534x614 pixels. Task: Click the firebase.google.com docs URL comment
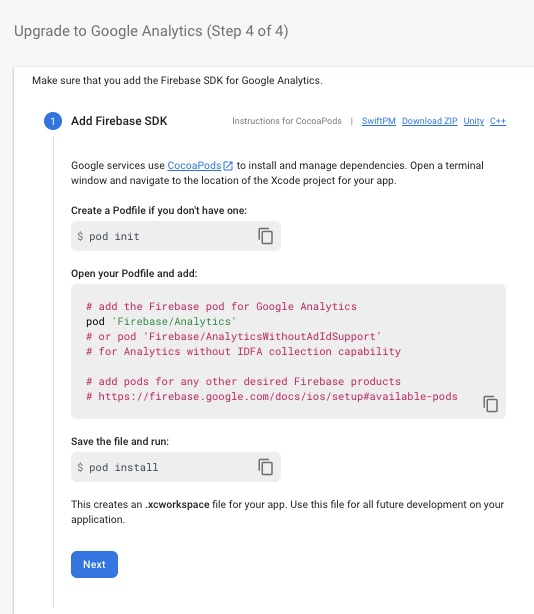(272, 396)
